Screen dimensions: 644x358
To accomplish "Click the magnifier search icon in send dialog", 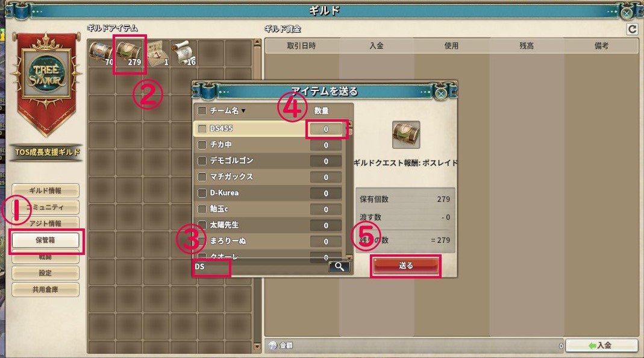I will click(339, 266).
